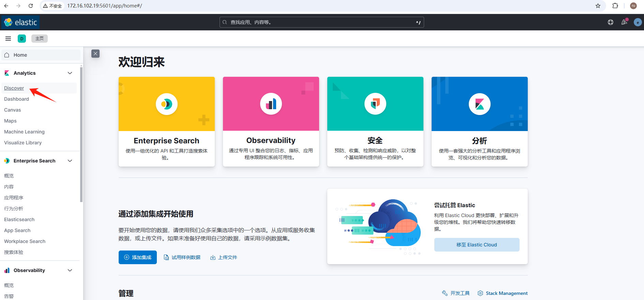Open Visualize Library in sidebar
The height and width of the screenshot is (300, 644).
click(x=23, y=143)
